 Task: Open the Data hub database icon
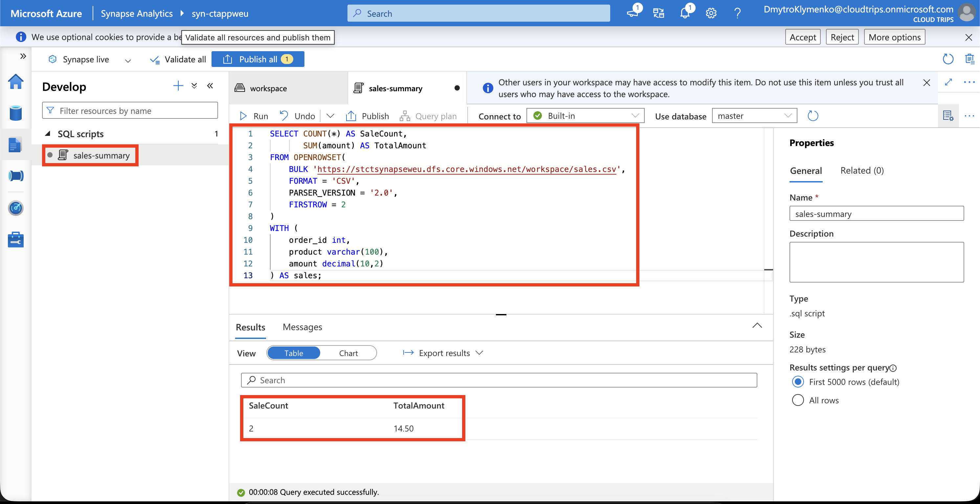click(15, 113)
